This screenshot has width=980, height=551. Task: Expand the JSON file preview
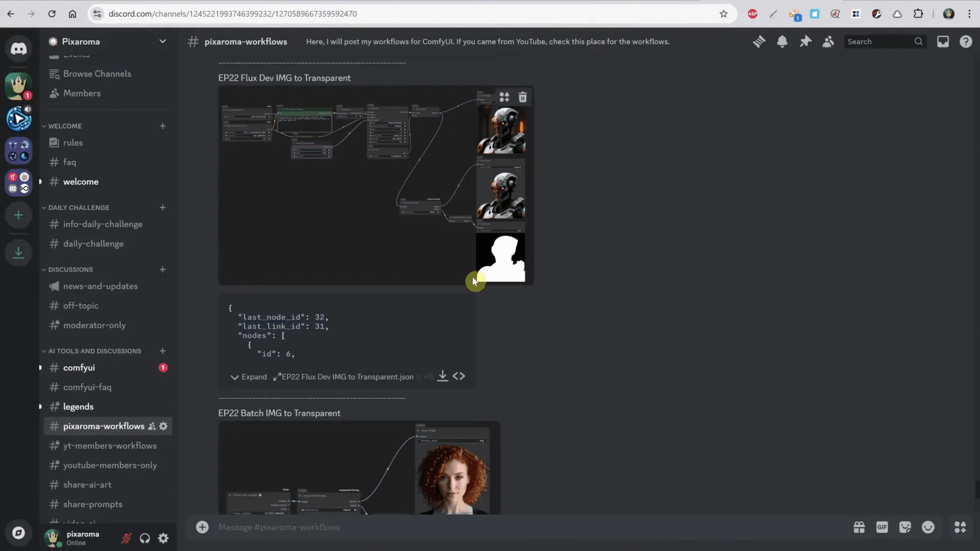click(x=249, y=377)
